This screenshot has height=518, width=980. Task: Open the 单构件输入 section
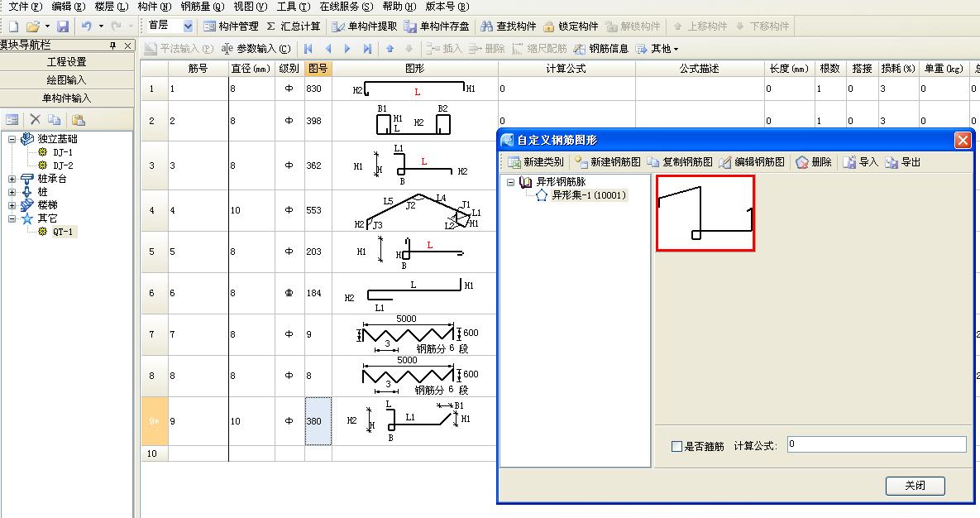[67, 98]
